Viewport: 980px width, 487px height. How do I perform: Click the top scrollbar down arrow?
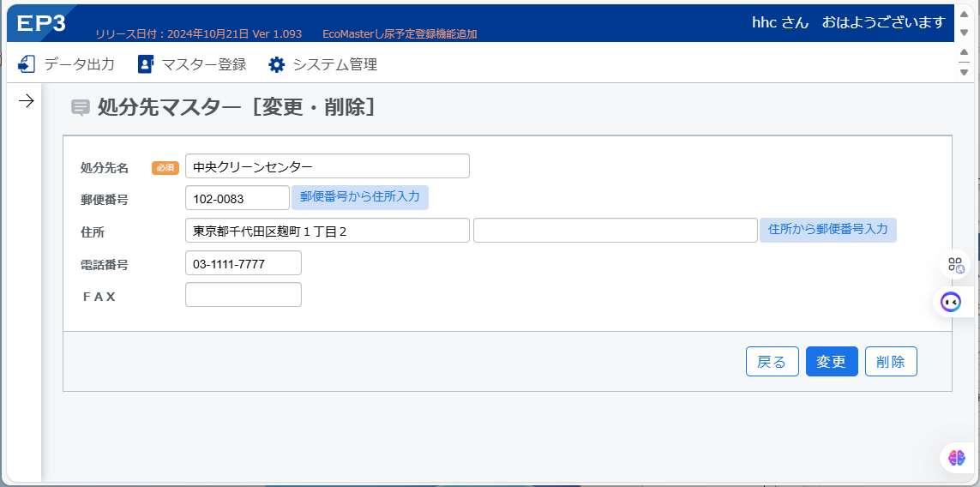coord(964,33)
